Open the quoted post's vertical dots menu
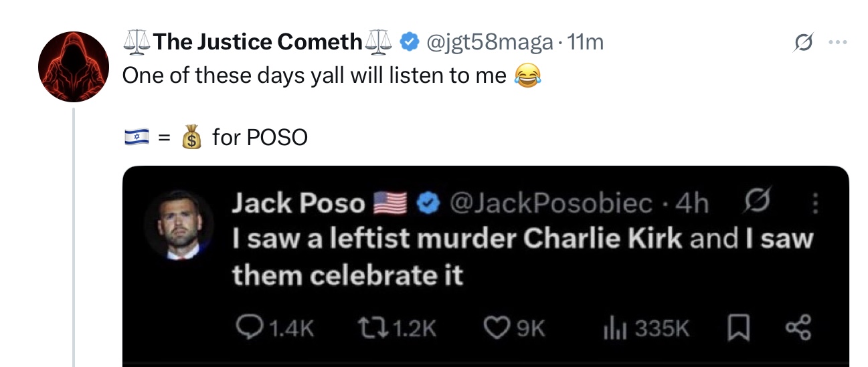Image resolution: width=868 pixels, height=367 pixels. click(x=815, y=203)
